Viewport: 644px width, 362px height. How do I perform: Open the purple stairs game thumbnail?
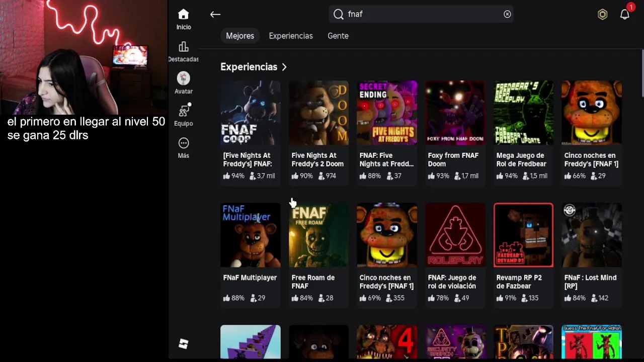251,342
